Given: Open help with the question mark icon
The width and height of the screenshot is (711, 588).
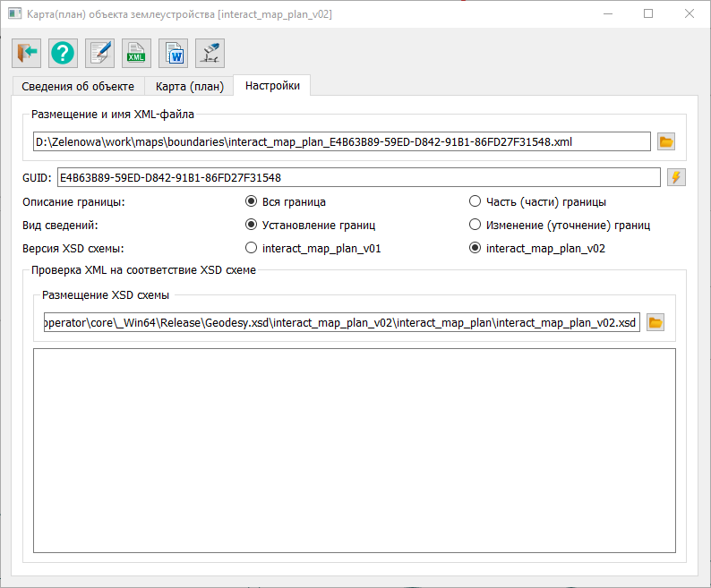Looking at the screenshot, I should pos(63,54).
